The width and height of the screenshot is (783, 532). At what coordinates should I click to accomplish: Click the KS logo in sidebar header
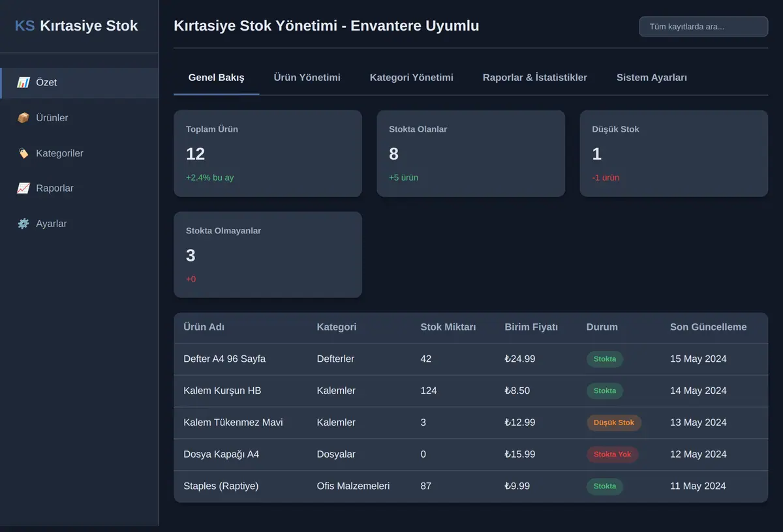(x=25, y=26)
